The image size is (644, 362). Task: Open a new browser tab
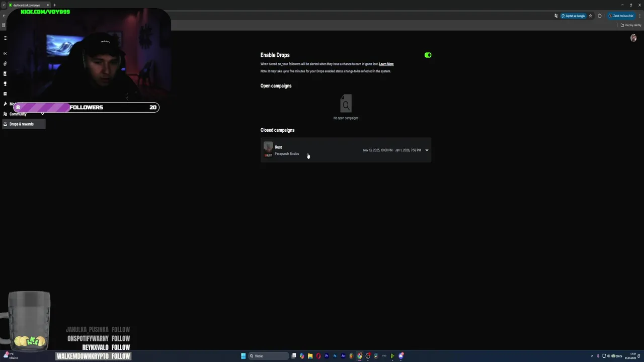54,5
